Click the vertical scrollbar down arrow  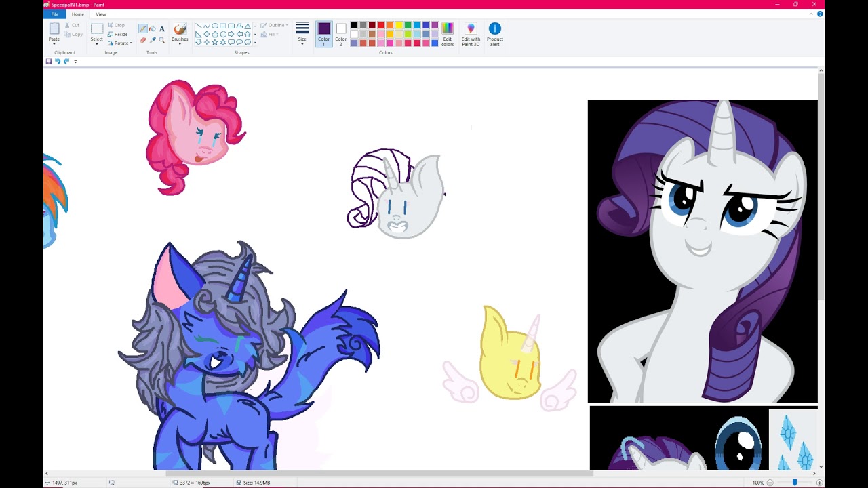(x=821, y=466)
